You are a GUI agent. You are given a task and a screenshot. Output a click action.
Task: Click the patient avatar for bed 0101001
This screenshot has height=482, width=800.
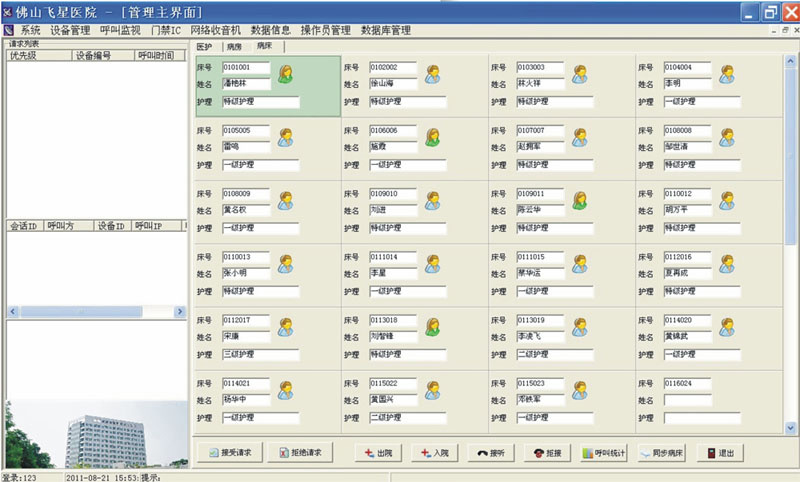(287, 74)
